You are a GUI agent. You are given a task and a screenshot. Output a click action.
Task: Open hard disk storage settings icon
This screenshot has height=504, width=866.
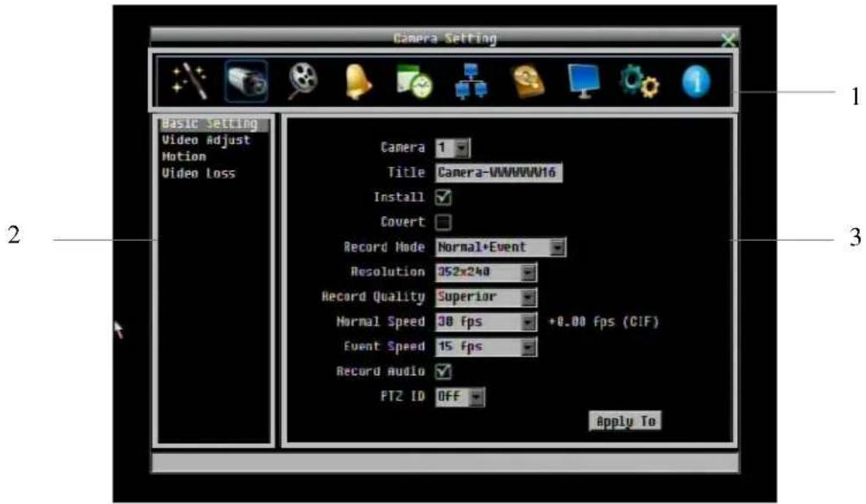click(x=528, y=82)
